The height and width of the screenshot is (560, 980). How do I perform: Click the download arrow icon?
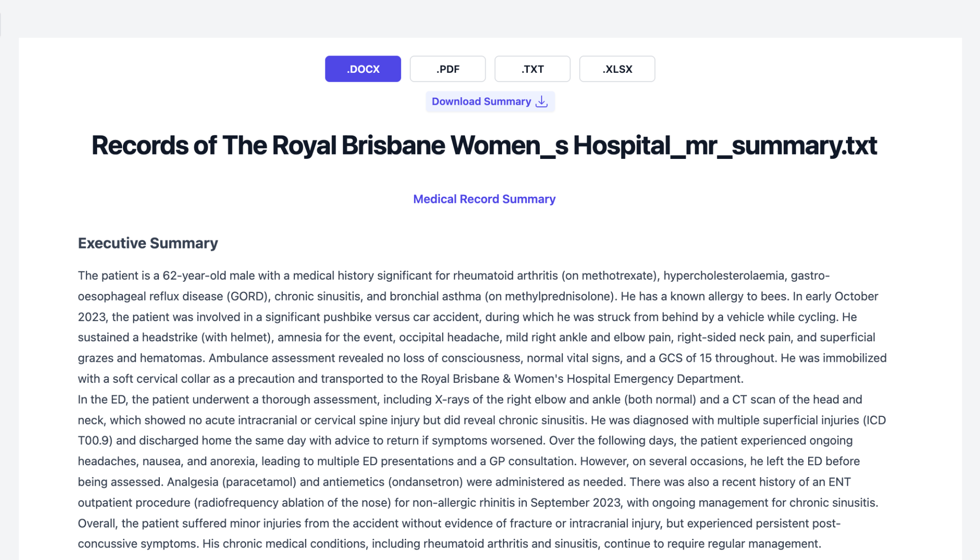pyautogui.click(x=542, y=101)
